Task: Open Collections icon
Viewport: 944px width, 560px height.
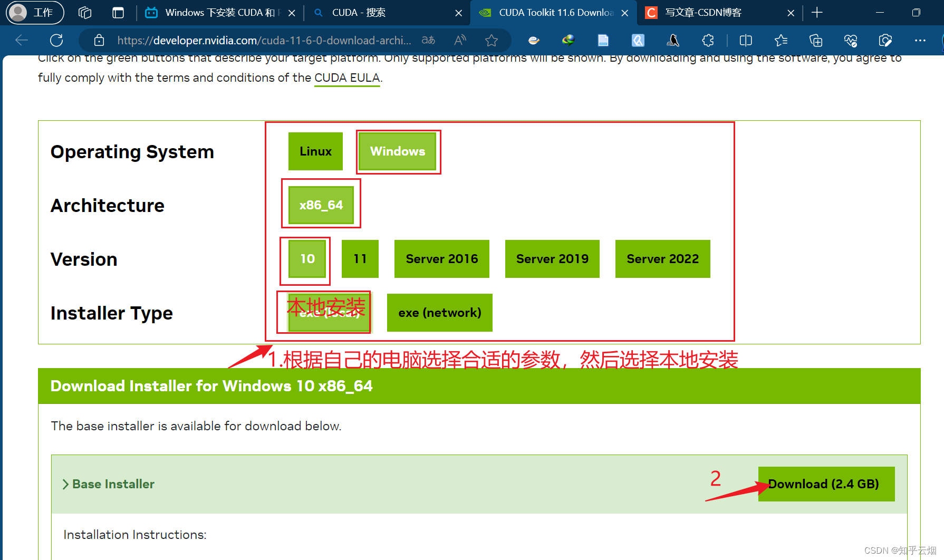Action: coord(816,40)
